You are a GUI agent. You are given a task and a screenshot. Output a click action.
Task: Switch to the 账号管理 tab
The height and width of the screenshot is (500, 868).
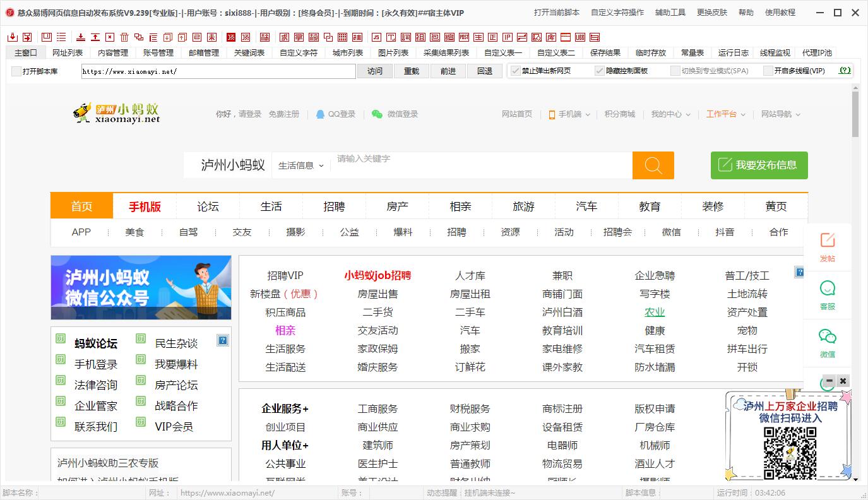(158, 53)
